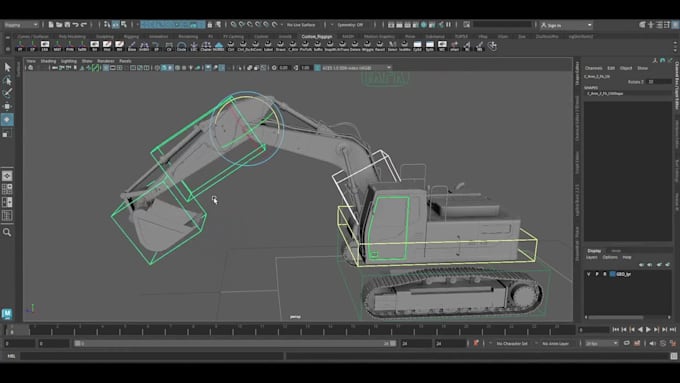Image resolution: width=680 pixels, height=383 pixels.
Task: Open the Rigging shelf tab
Action: [x=131, y=37]
